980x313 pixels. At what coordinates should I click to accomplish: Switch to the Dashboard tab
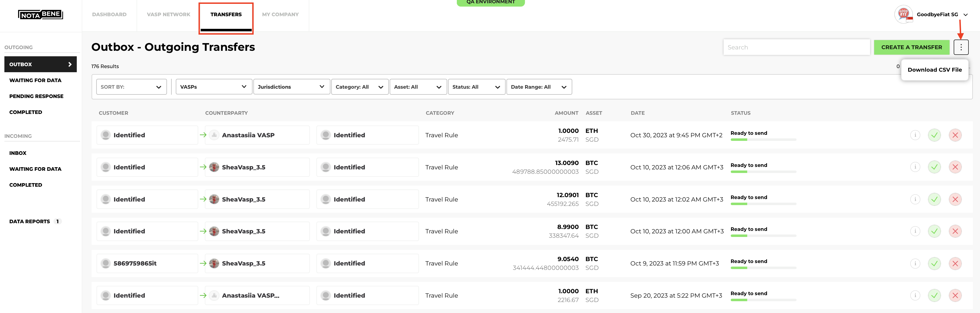(109, 15)
